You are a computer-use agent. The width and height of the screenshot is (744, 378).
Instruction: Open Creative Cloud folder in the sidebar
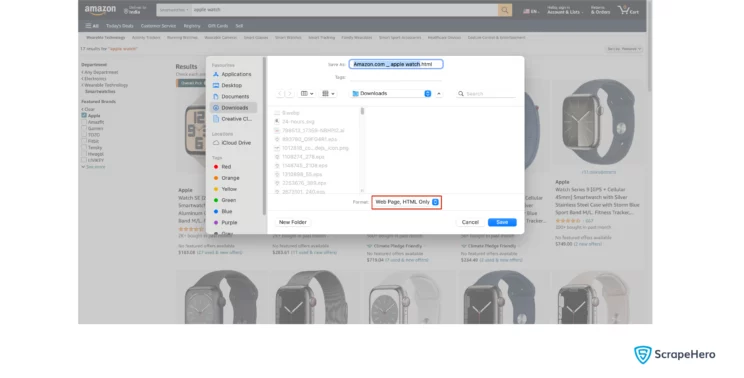coord(232,119)
